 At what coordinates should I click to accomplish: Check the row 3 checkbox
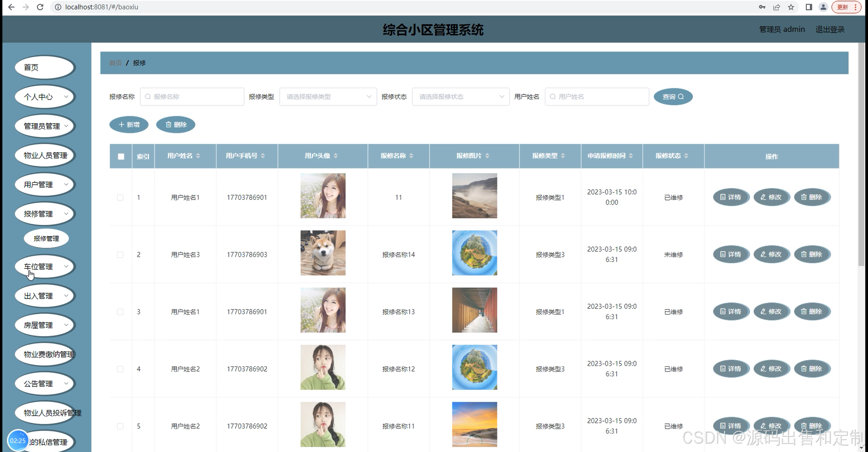pos(120,312)
